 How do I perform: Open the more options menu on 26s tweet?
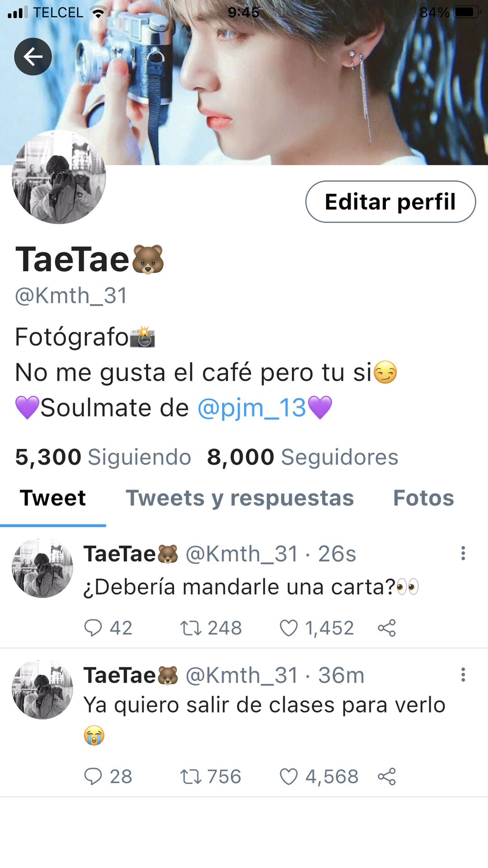[x=463, y=553]
